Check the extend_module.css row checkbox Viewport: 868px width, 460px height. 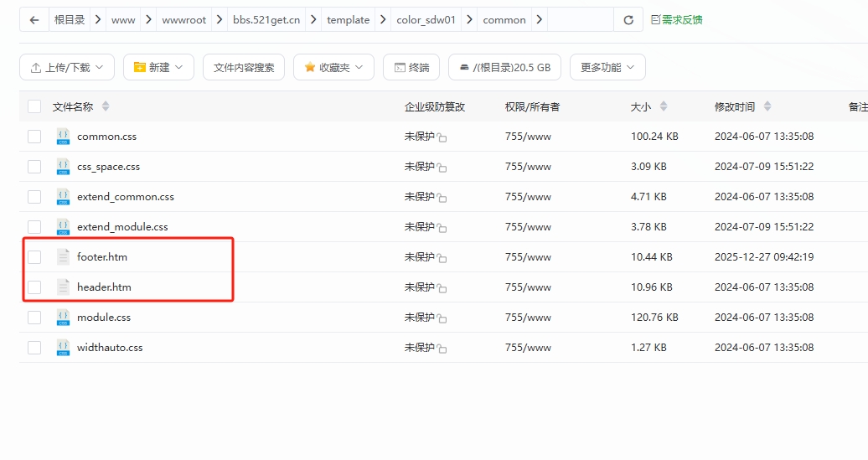pyautogui.click(x=34, y=227)
